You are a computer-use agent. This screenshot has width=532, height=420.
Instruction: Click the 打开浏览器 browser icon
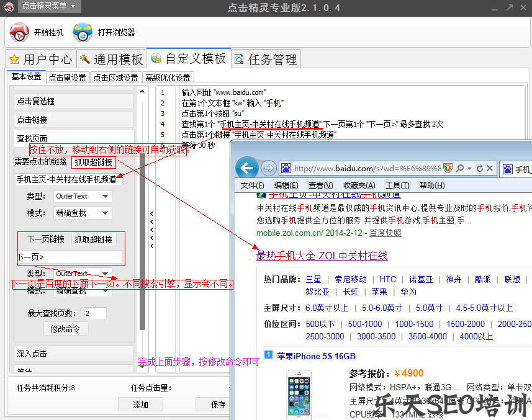83,34
